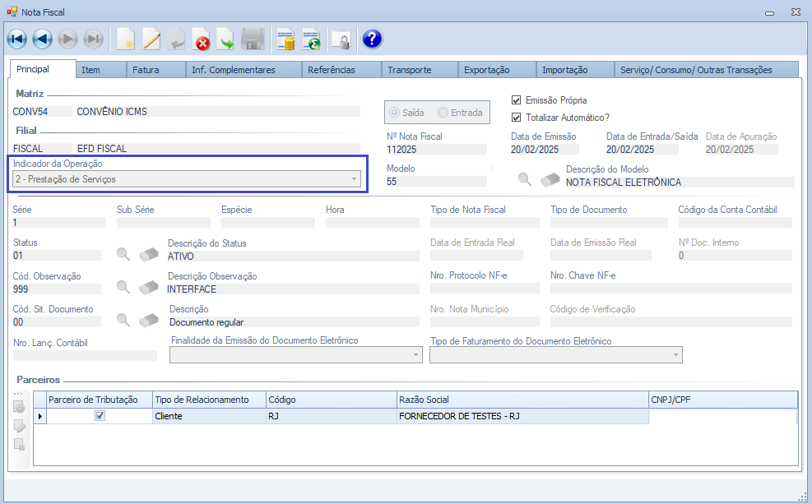Go to the first record
812x504 pixels.
pos(16,39)
